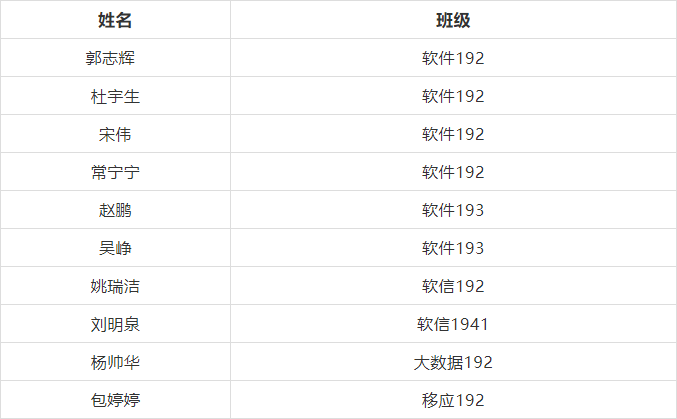Select the name 包婷婷

[115, 400]
